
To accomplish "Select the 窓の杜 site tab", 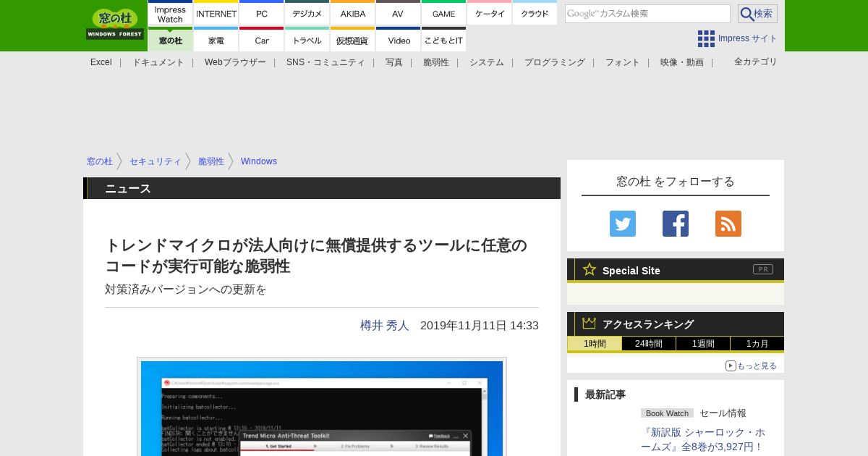I will [x=171, y=39].
